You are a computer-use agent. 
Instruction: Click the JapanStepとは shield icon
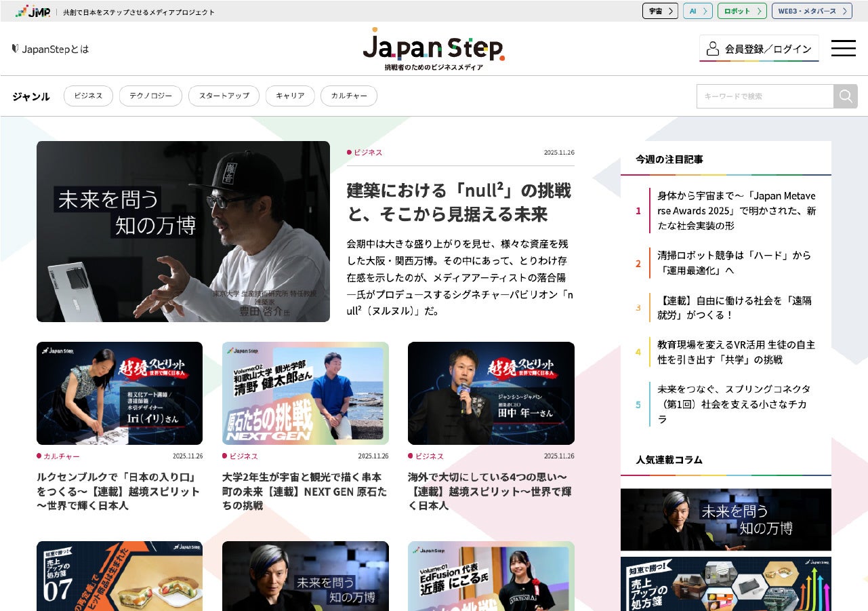pyautogui.click(x=16, y=49)
